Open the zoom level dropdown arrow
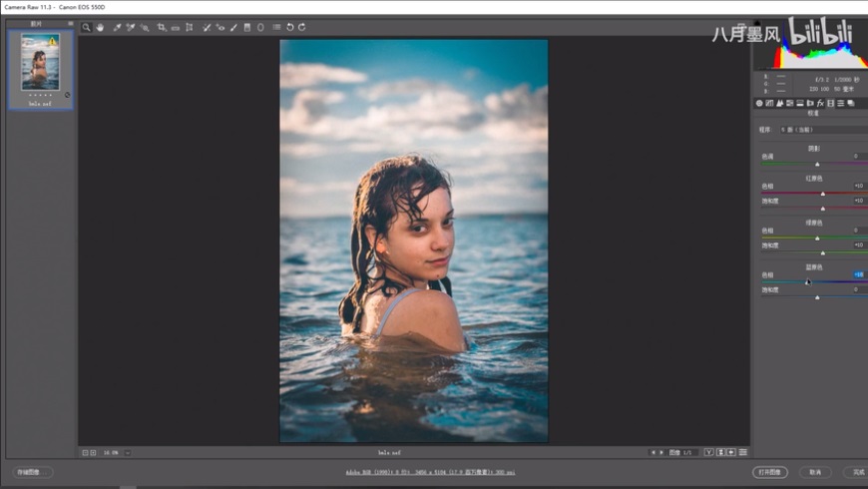The width and height of the screenshot is (868, 489). click(128, 453)
